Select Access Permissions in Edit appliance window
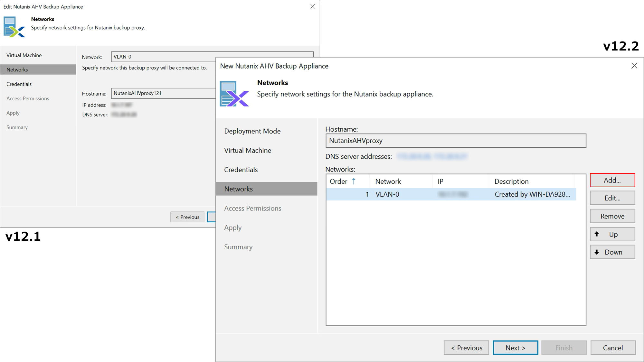This screenshot has width=644, height=362. point(28,98)
